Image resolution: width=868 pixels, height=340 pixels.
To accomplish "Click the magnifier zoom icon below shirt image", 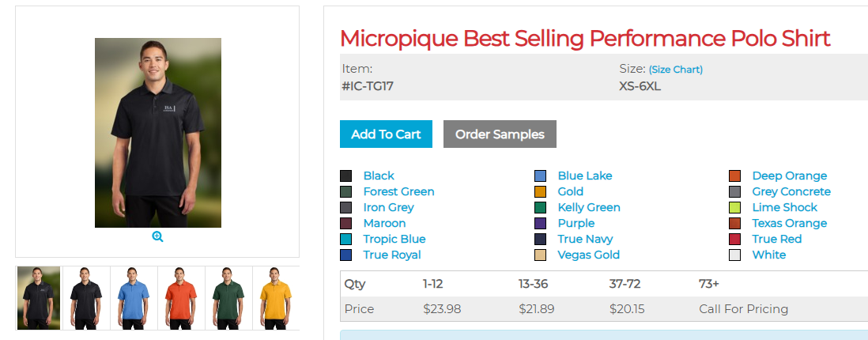I will pos(157,236).
